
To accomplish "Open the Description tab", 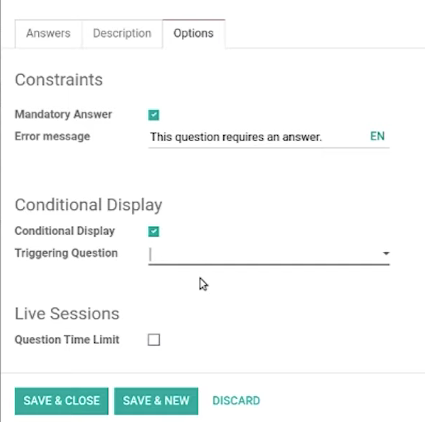I will (x=122, y=33).
